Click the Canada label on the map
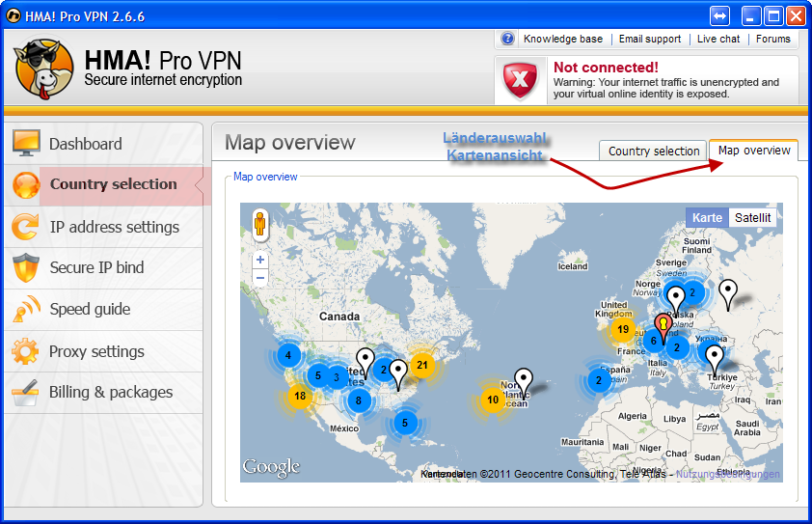The image size is (812, 524). [x=339, y=317]
